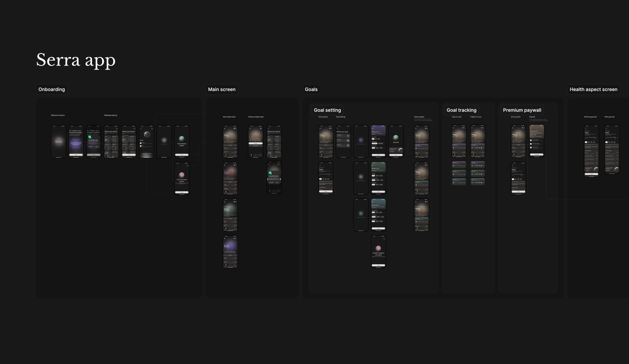Image resolution: width=629 pixels, height=364 pixels.
Task: Select the Move more goal setup screen
Action: coord(378,215)
